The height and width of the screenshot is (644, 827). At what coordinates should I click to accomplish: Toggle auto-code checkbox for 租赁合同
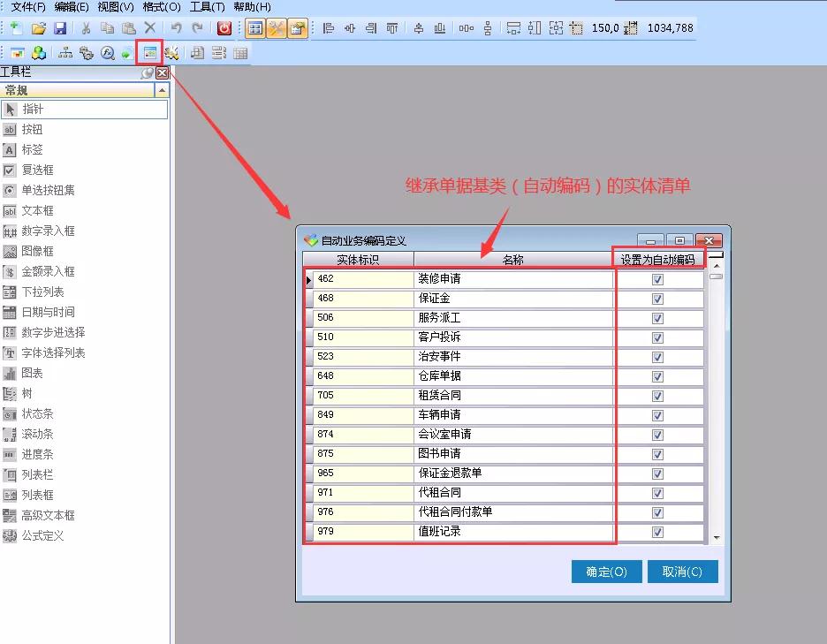click(657, 396)
